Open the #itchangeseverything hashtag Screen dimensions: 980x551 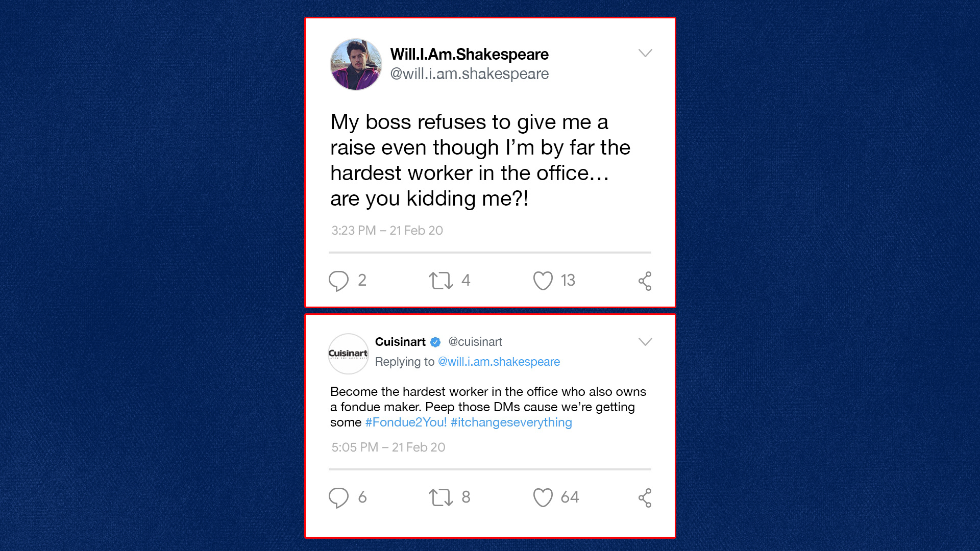point(511,422)
